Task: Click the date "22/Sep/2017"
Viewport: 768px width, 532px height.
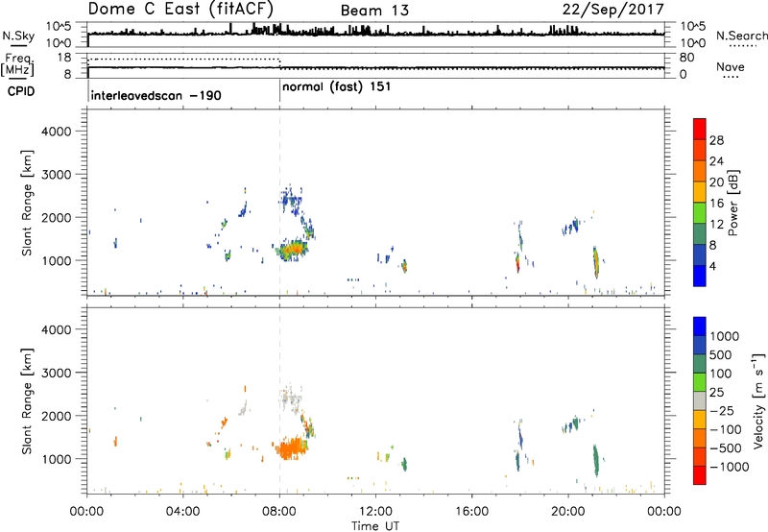Action: click(x=613, y=10)
